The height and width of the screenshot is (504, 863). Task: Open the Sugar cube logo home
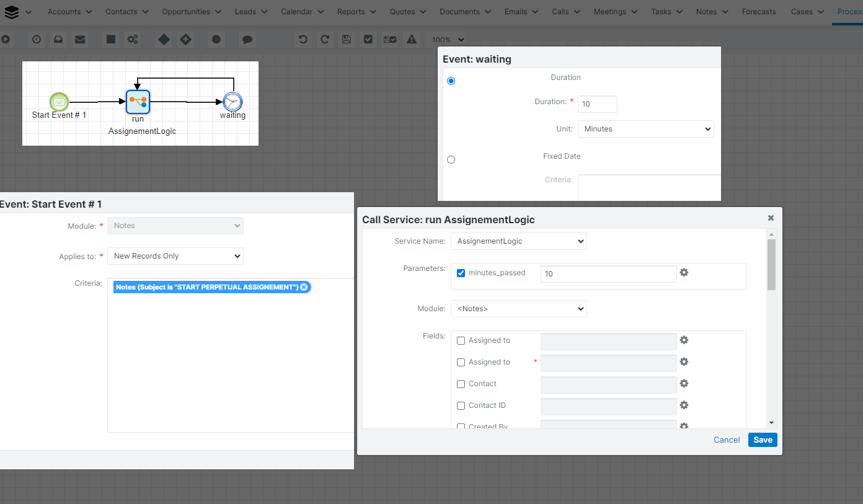tap(12, 11)
